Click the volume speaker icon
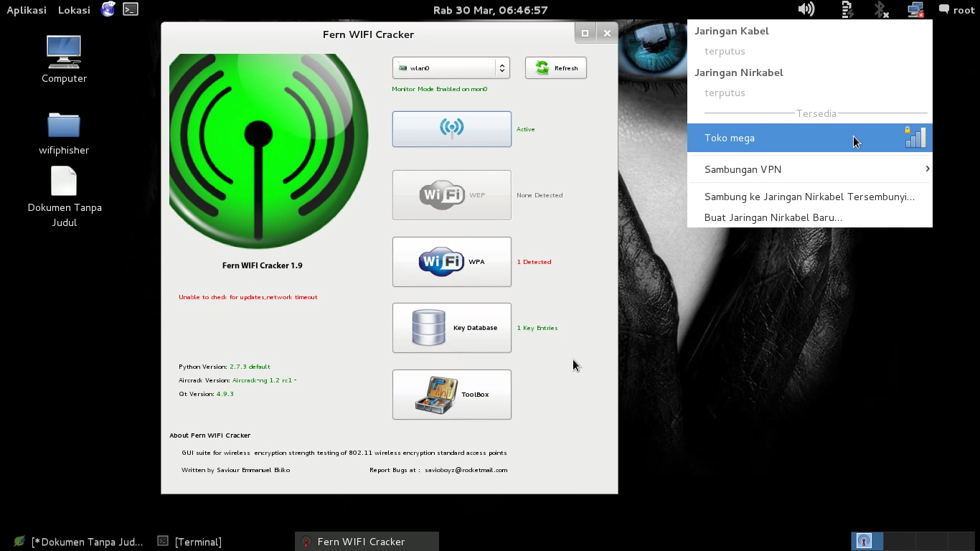This screenshot has height=551, width=980. point(806,9)
